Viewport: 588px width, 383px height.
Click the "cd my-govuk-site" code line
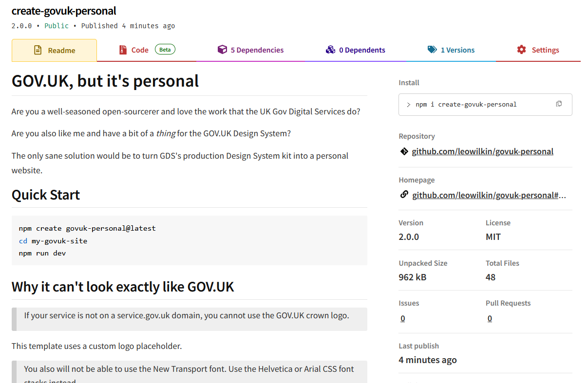53,240
